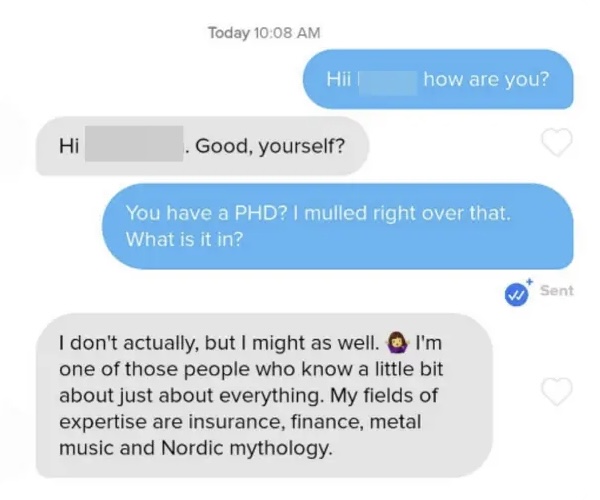Click the small plus sparkle on read receipt

tap(530, 282)
